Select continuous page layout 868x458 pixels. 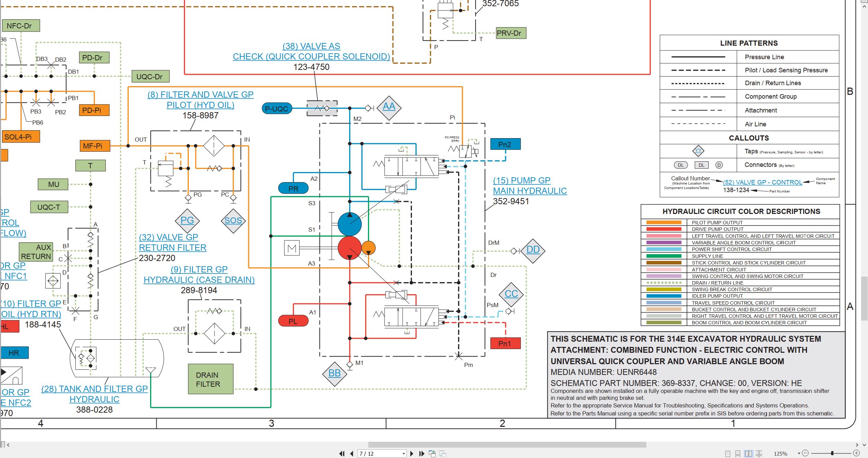click(x=738, y=453)
